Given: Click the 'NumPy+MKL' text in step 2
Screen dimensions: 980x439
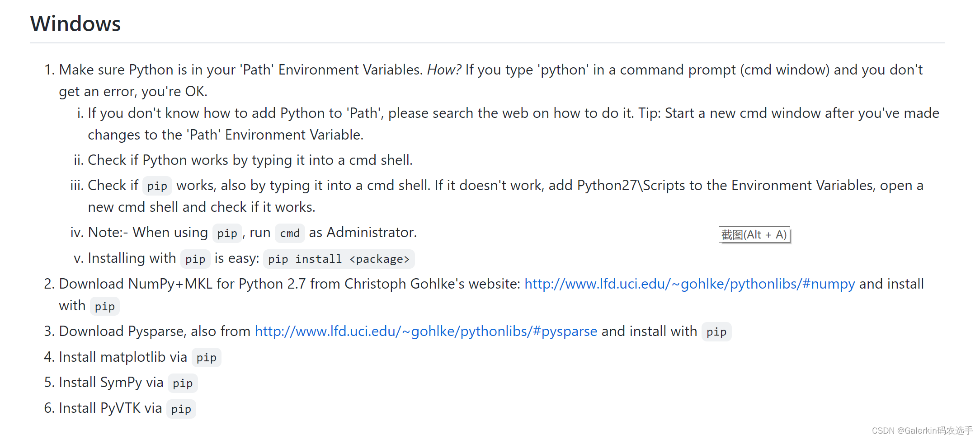Looking at the screenshot, I should point(170,284).
